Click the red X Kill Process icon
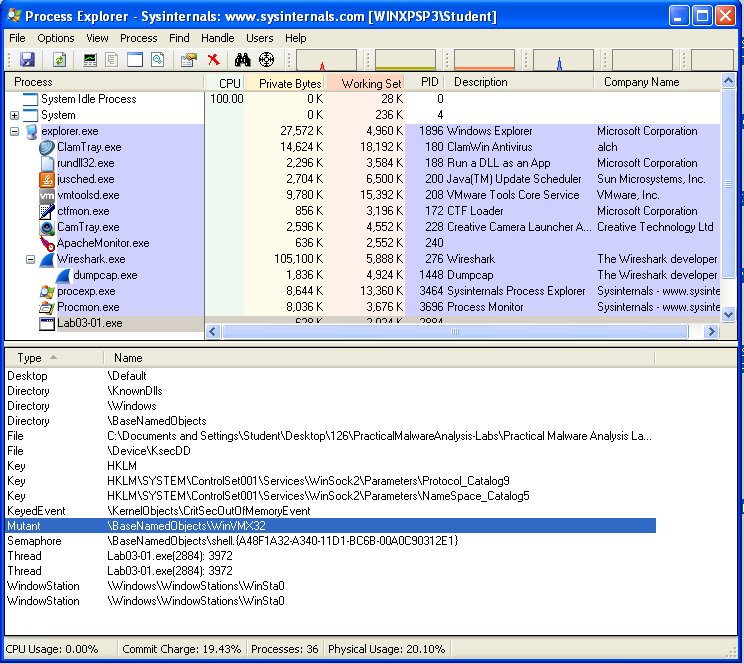Image resolution: width=744 pixels, height=664 pixels. point(214,60)
